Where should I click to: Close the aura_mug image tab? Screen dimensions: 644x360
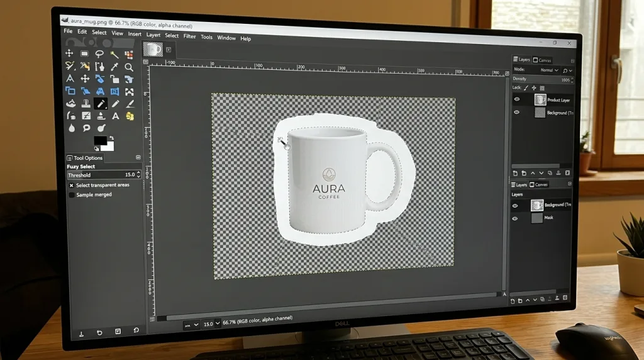click(x=169, y=50)
